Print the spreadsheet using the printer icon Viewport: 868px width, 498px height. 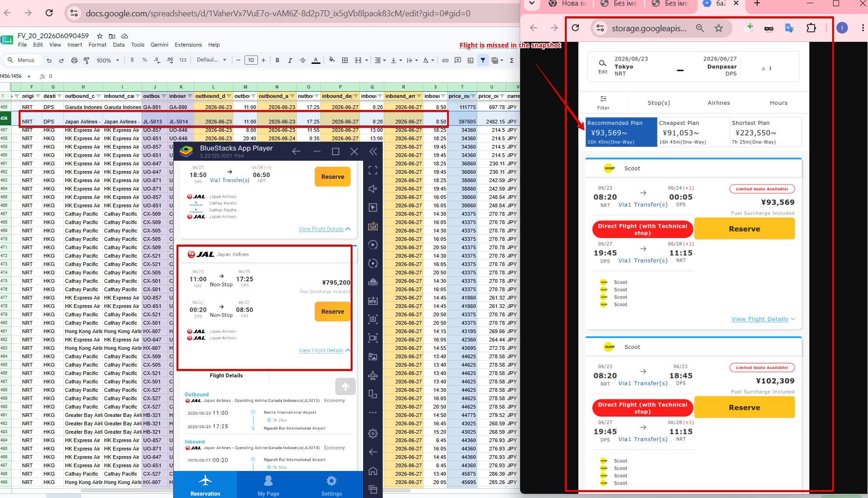(74, 60)
